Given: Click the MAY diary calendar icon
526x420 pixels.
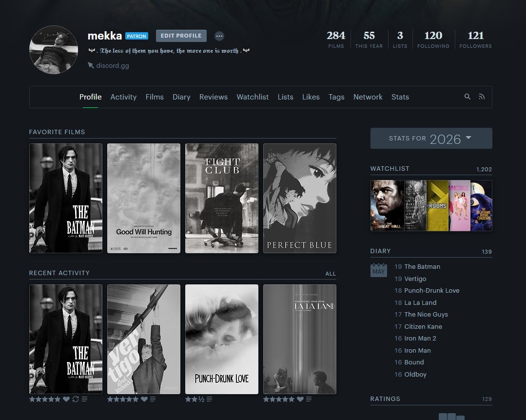Looking at the screenshot, I should pos(378,270).
